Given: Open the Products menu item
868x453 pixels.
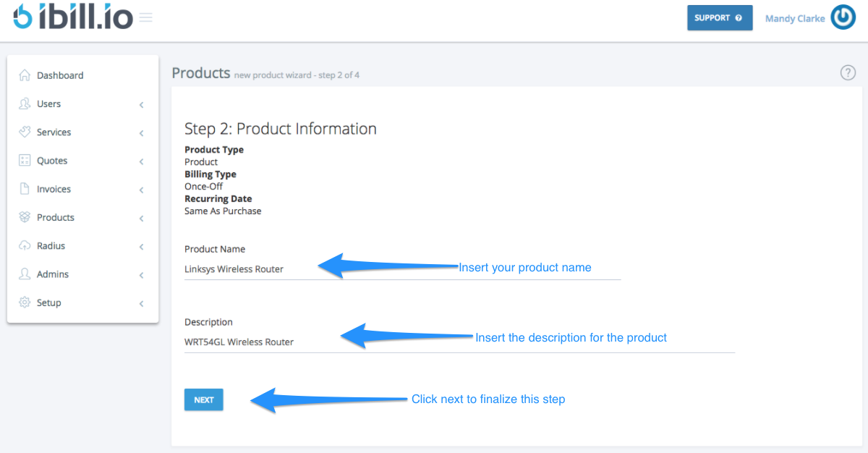Looking at the screenshot, I should point(56,217).
